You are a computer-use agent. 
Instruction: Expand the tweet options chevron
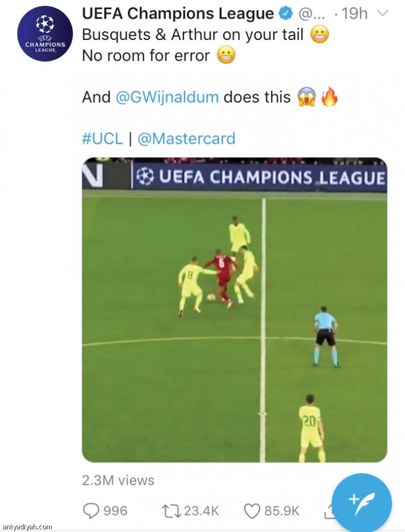[x=383, y=14]
